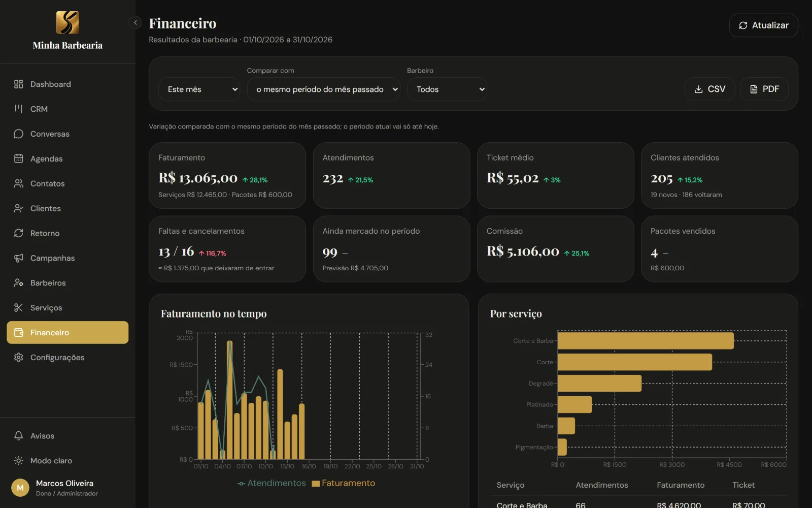Collapse the sidebar with the chevron button
The width and height of the screenshot is (812, 508).
pyautogui.click(x=135, y=23)
